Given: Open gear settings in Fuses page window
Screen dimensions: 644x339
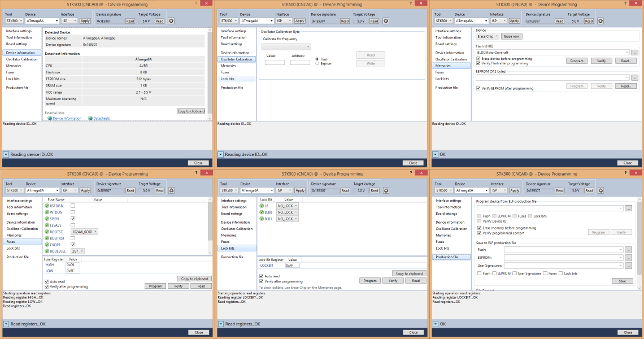Looking at the screenshot, I should tap(172, 190).
